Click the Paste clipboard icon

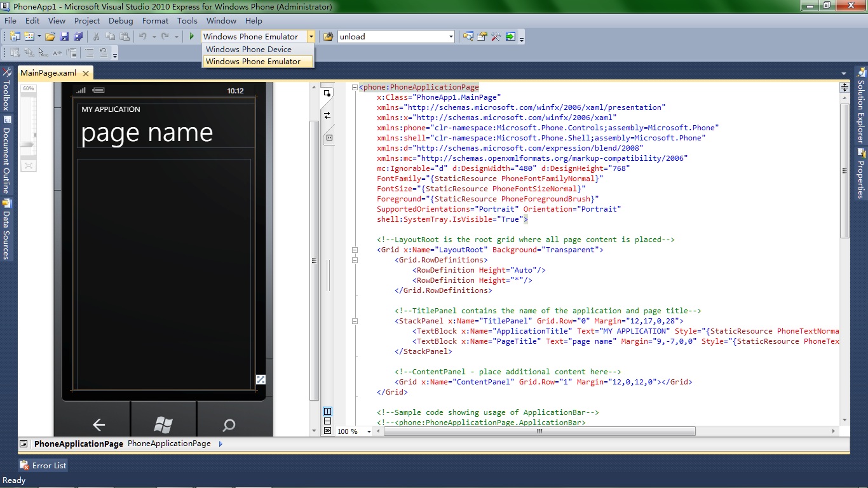pyautogui.click(x=125, y=36)
